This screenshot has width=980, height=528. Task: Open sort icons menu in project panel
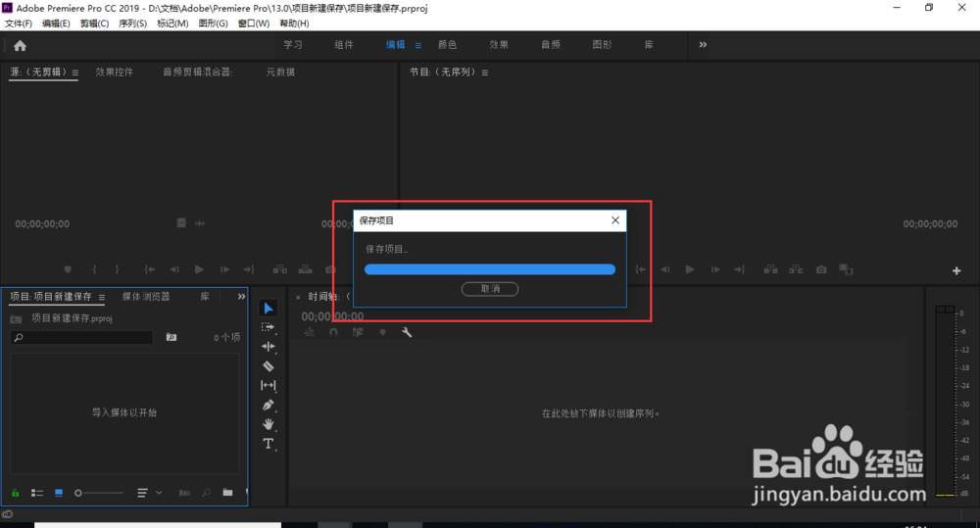142,493
